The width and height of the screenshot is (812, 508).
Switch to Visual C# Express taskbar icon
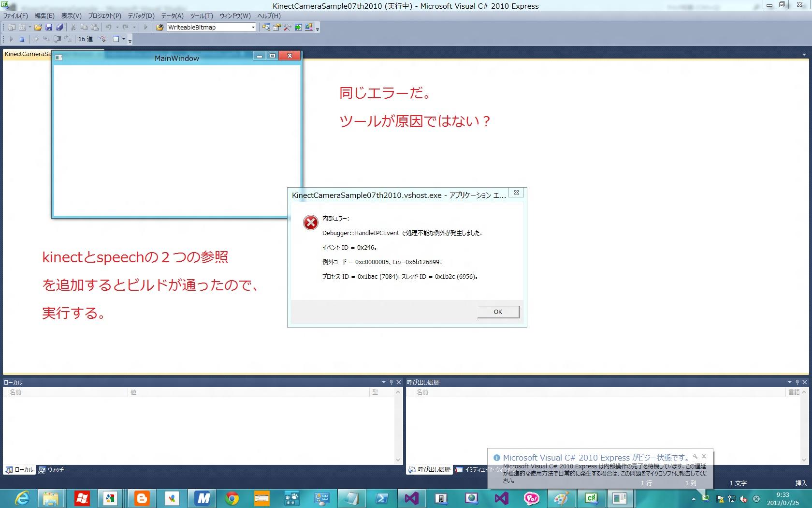591,498
